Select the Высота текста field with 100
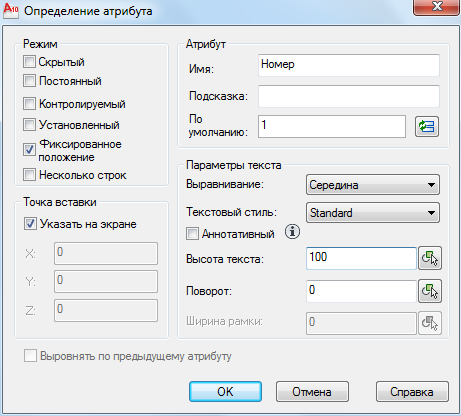Screen dimensions: 461x416 click(x=361, y=258)
